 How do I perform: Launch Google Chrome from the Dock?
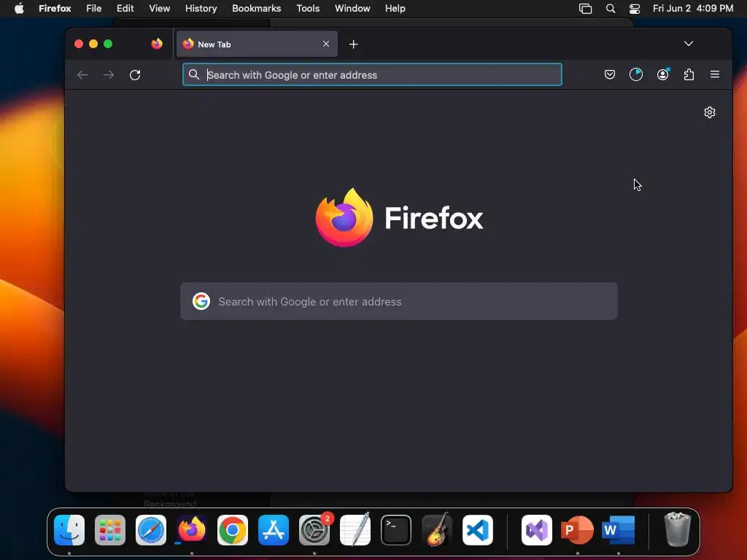[x=233, y=530]
